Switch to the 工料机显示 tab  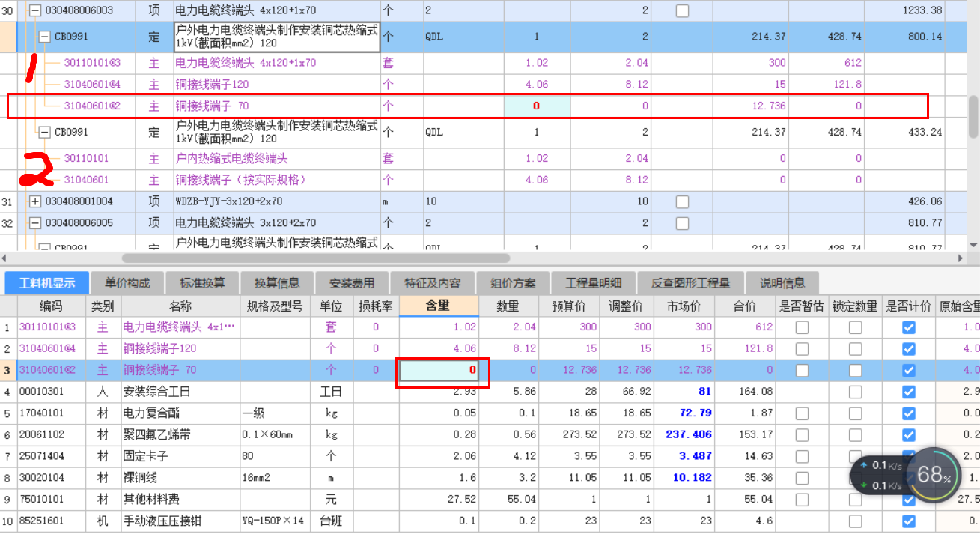(x=47, y=283)
